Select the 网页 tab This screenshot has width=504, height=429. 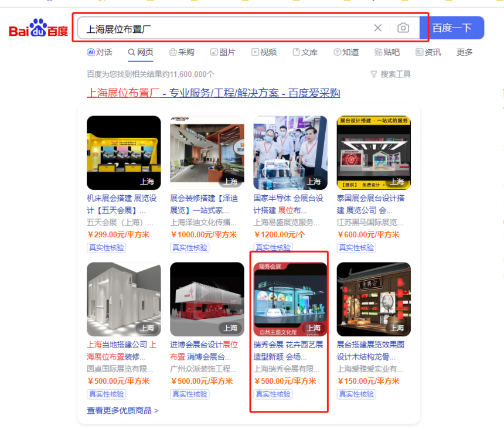point(141,52)
